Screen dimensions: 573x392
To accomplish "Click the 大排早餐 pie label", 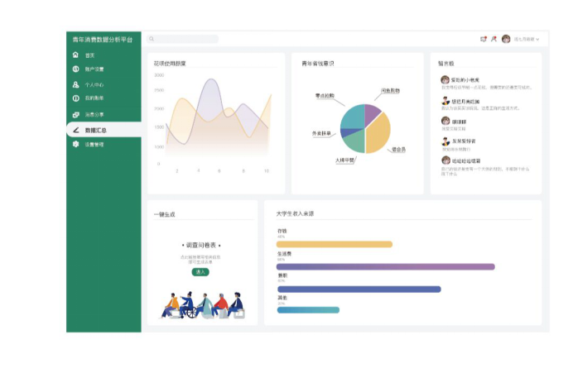I will click(x=344, y=160).
